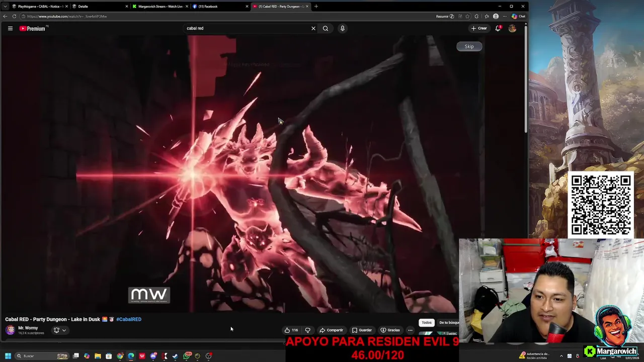
Task: Start voice search with microphone icon
Action: click(342, 28)
